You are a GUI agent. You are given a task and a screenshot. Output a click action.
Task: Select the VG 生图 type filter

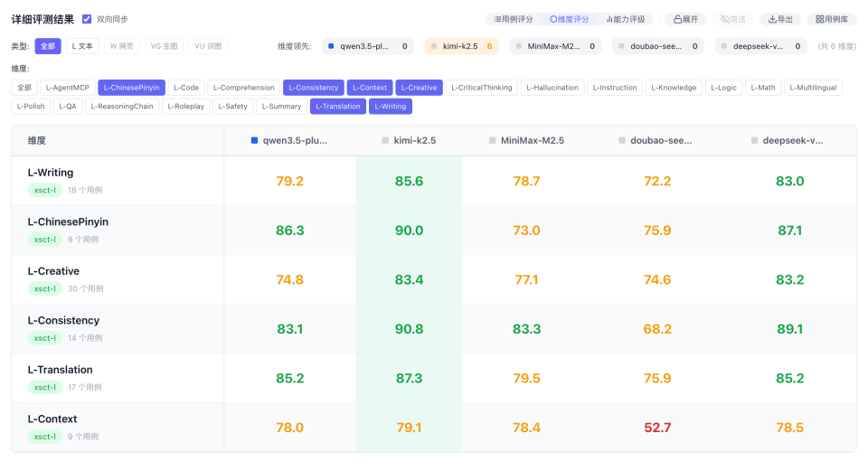164,46
